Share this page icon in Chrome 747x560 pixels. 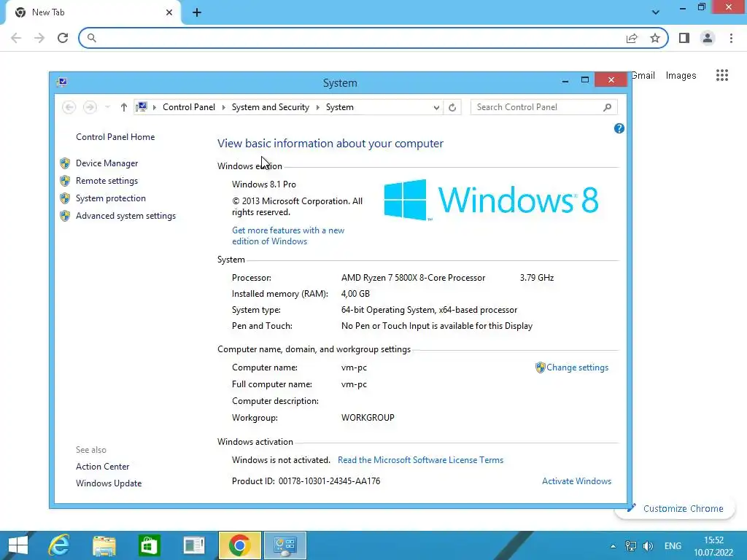click(632, 38)
